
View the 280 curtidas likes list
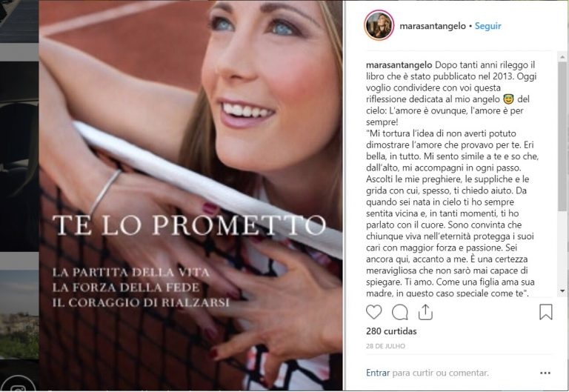391,331
